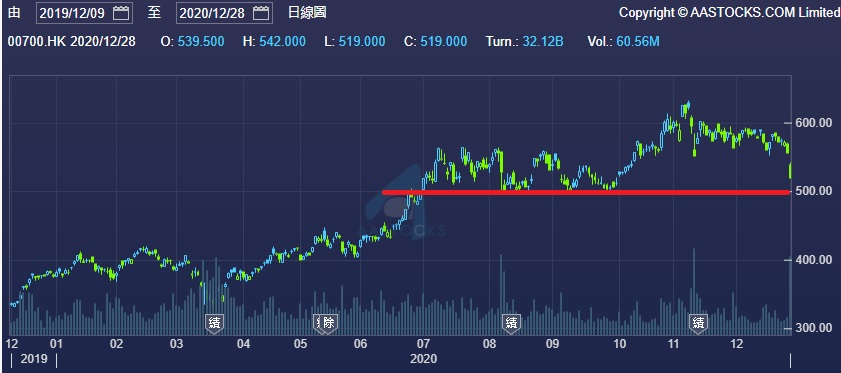
Task: Click the 2020 year label on axis
Action: click(x=424, y=359)
